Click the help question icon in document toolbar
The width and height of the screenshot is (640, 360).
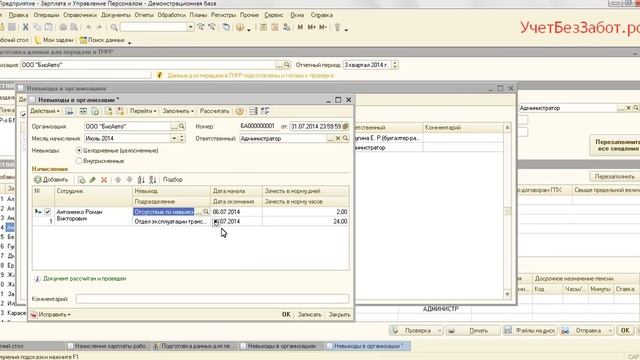[240, 111]
